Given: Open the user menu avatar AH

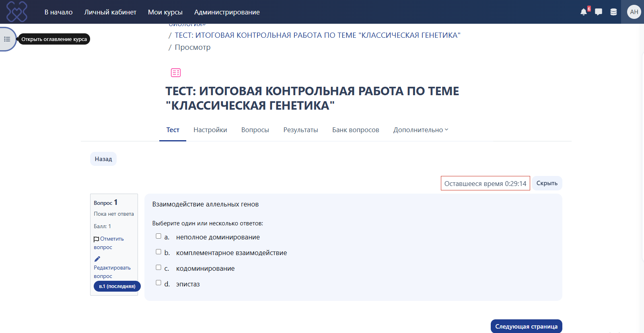Looking at the screenshot, I should 634,12.
